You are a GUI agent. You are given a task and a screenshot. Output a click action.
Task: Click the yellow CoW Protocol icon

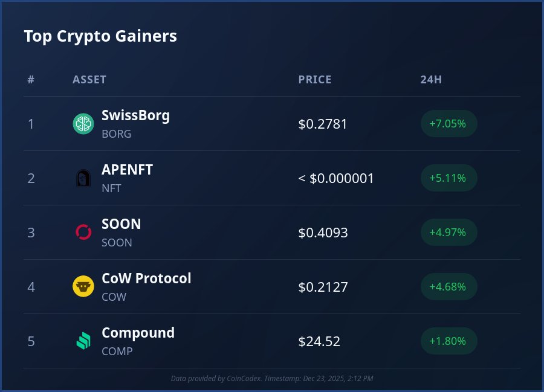83,286
